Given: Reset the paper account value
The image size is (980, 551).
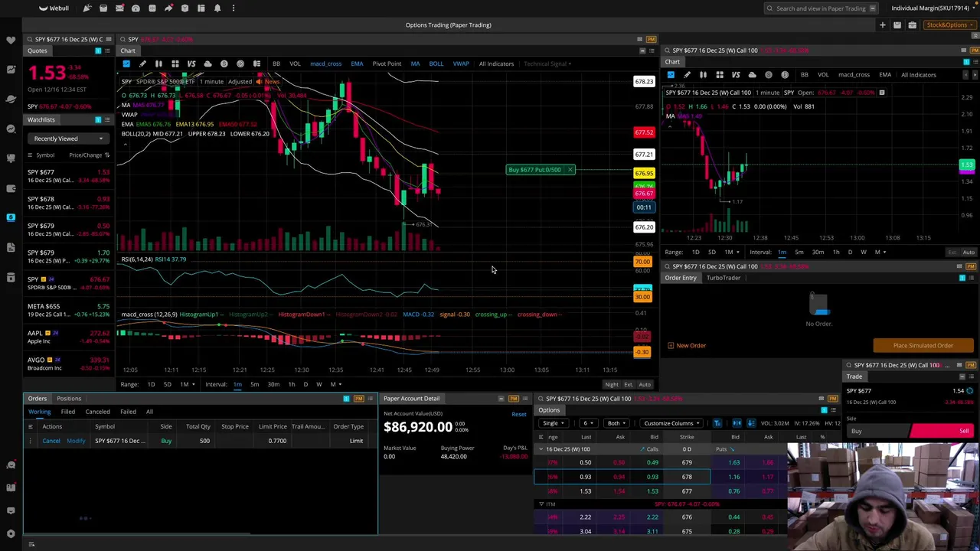Looking at the screenshot, I should [x=519, y=414].
